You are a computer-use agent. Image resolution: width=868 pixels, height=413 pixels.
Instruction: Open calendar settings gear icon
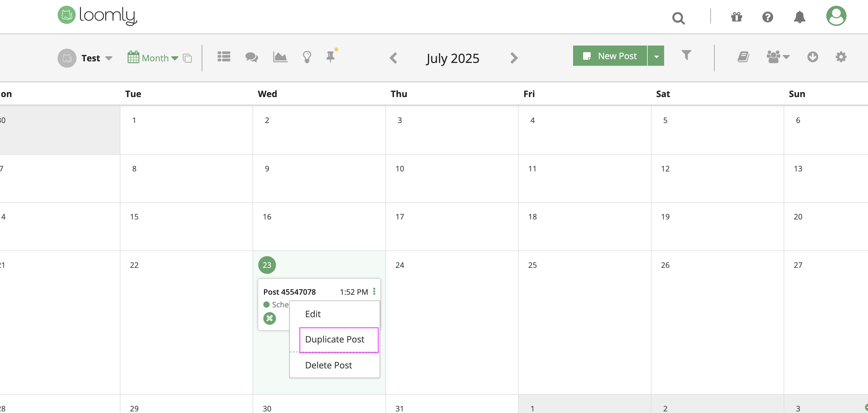point(841,57)
